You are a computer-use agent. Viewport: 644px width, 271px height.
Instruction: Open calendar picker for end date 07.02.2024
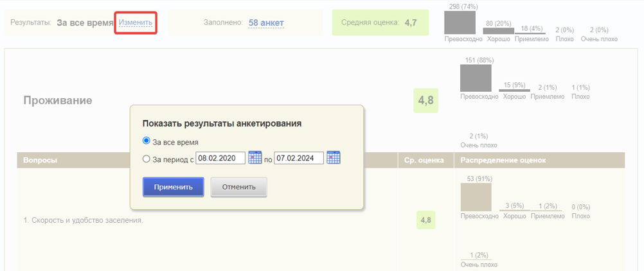click(x=334, y=158)
